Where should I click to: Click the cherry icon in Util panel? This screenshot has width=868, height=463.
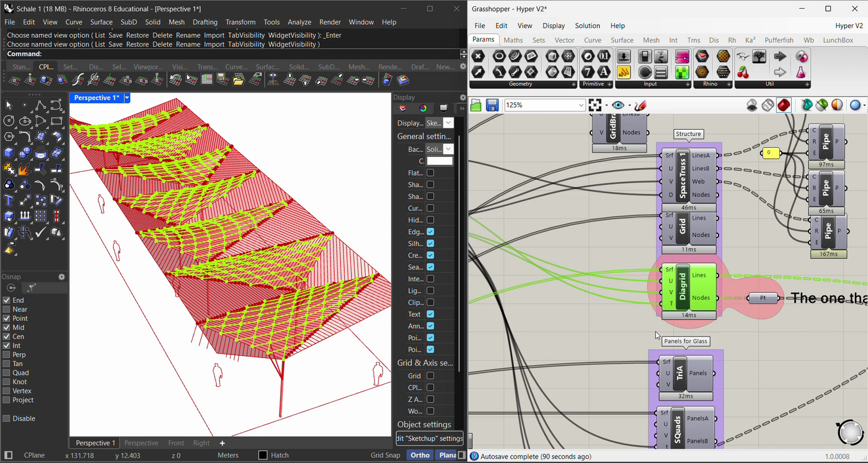click(x=743, y=73)
